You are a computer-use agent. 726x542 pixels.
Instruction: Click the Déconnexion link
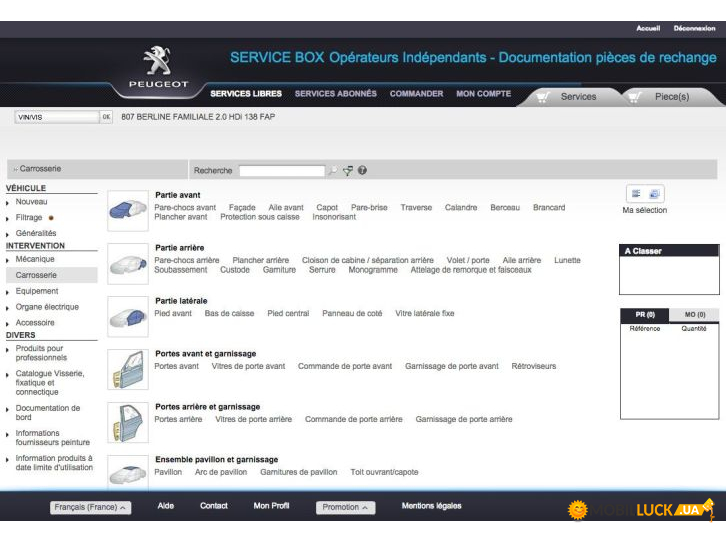(x=694, y=29)
